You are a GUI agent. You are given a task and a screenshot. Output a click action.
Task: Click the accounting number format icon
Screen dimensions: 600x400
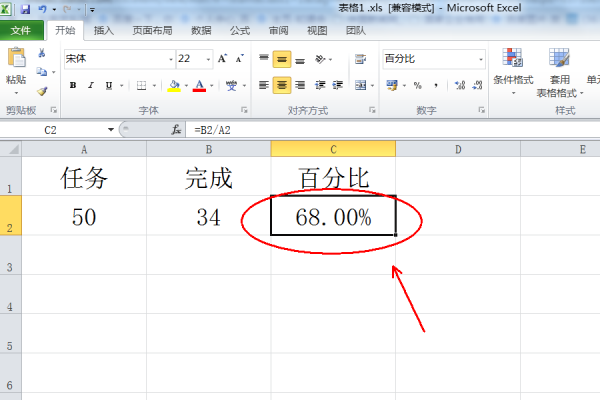pos(392,85)
